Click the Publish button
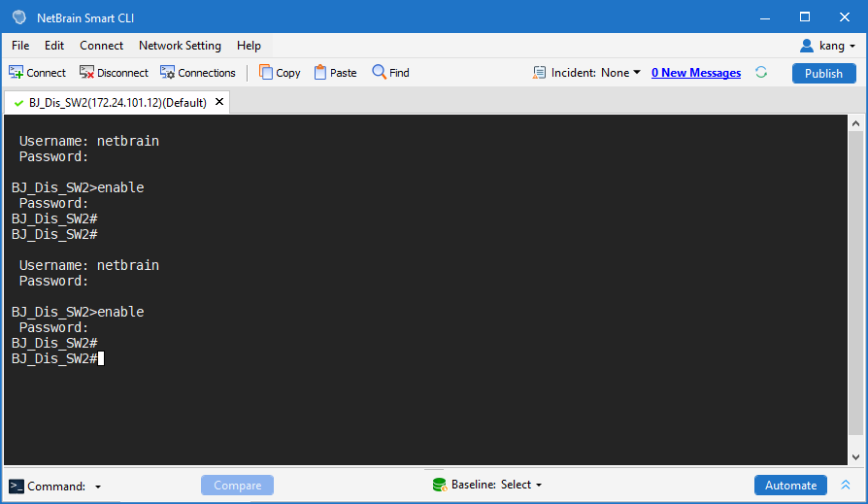Viewport: 868px width, 504px height. tap(823, 73)
